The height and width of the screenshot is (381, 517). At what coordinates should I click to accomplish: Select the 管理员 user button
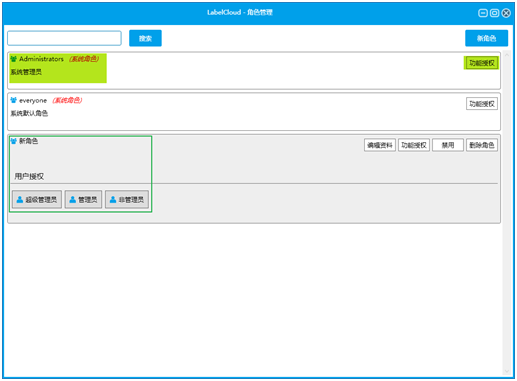pyautogui.click(x=83, y=200)
